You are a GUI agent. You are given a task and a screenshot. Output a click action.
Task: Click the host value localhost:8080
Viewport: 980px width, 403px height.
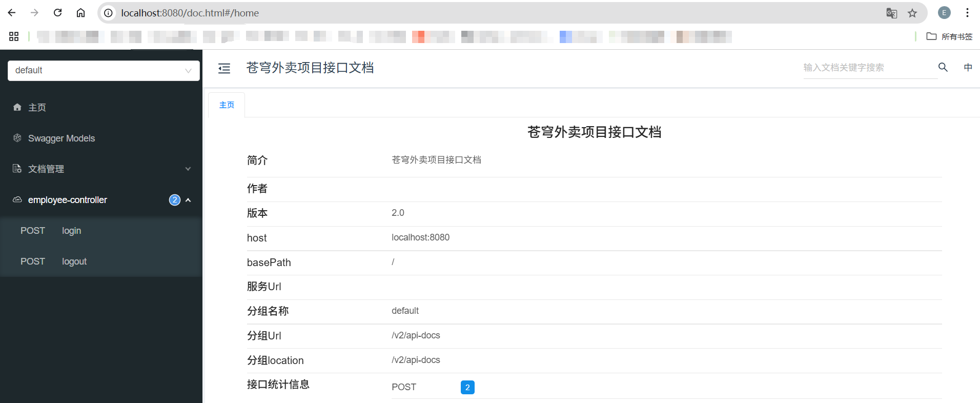(420, 237)
